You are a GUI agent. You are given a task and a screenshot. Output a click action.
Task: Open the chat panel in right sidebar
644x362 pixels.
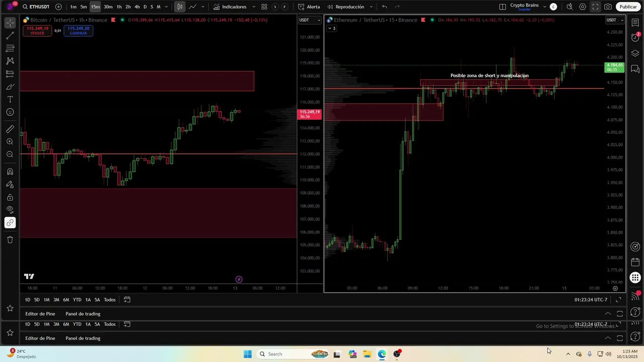pyautogui.click(x=635, y=69)
